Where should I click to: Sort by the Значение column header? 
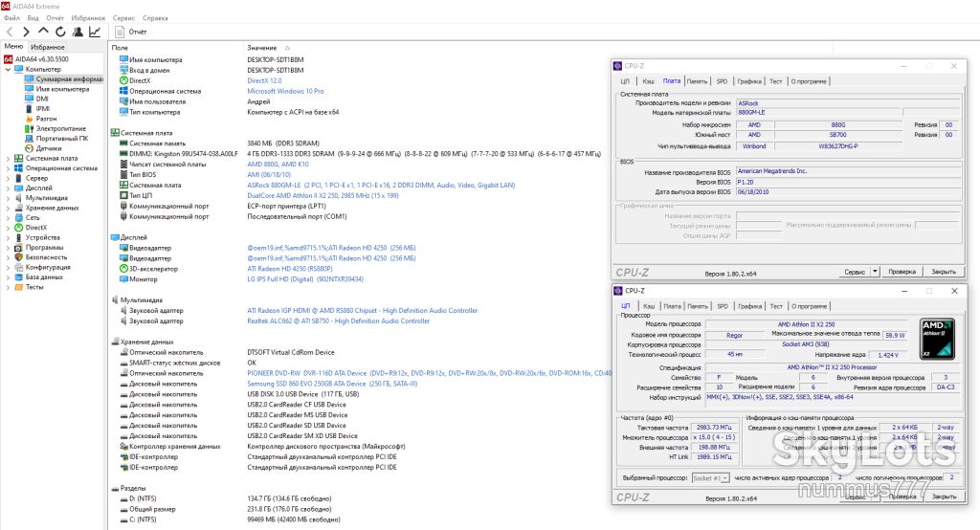pos(262,48)
